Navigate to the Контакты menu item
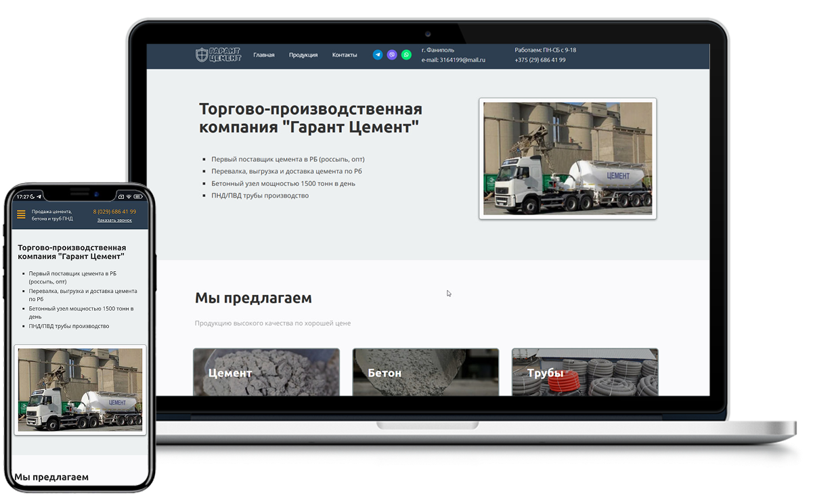The width and height of the screenshot is (815, 504). [x=345, y=55]
